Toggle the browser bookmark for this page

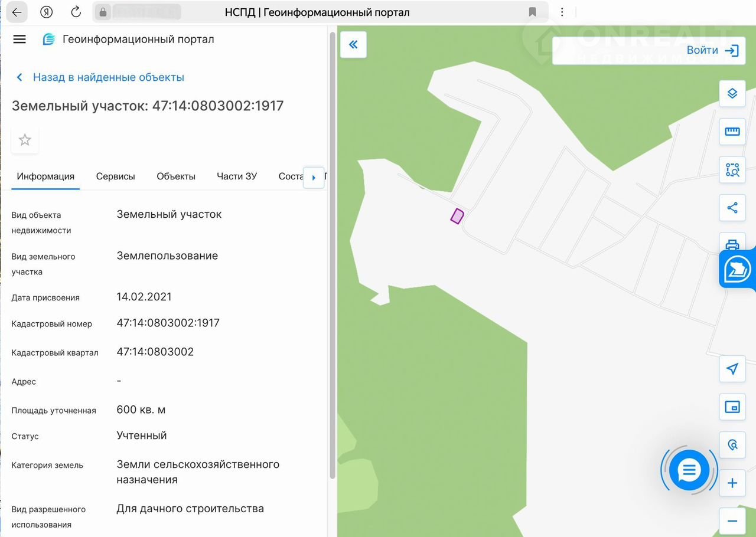(x=532, y=12)
